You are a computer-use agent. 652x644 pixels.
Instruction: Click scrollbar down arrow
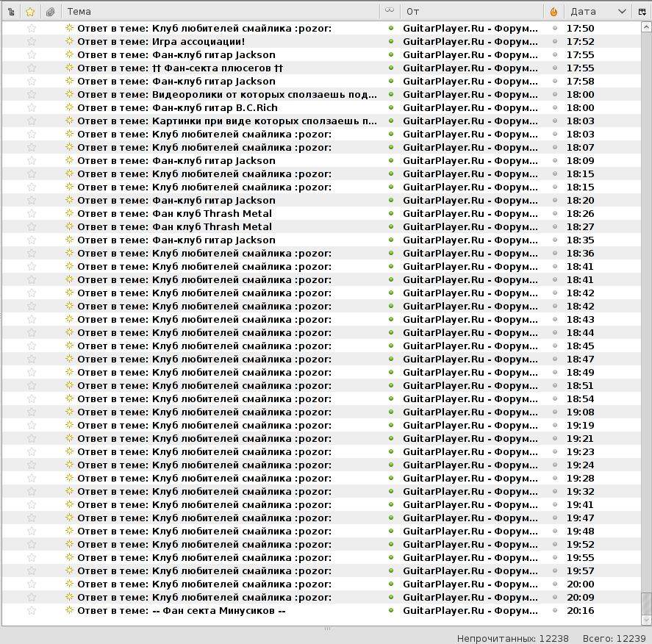tap(646, 620)
